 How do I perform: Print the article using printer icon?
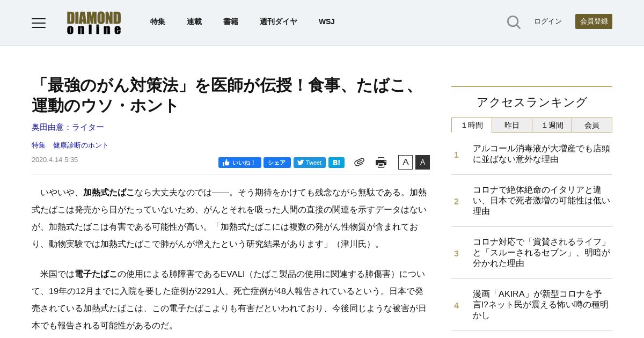click(381, 163)
